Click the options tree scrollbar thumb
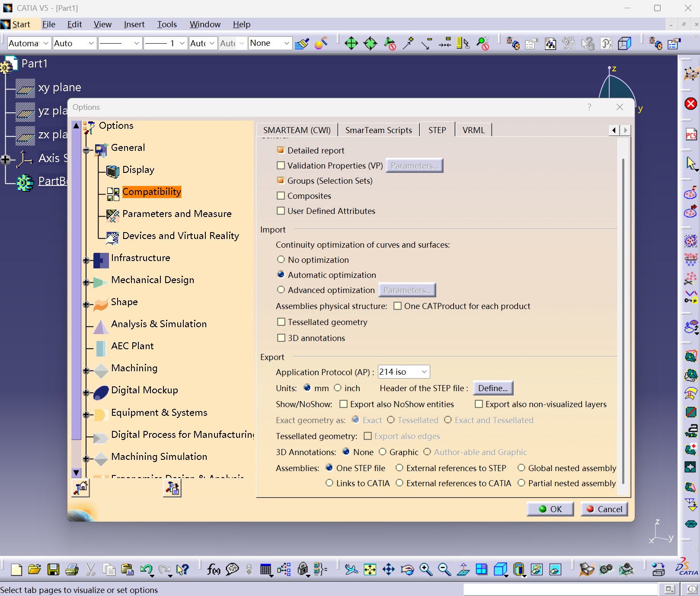The image size is (700, 596). click(77, 285)
